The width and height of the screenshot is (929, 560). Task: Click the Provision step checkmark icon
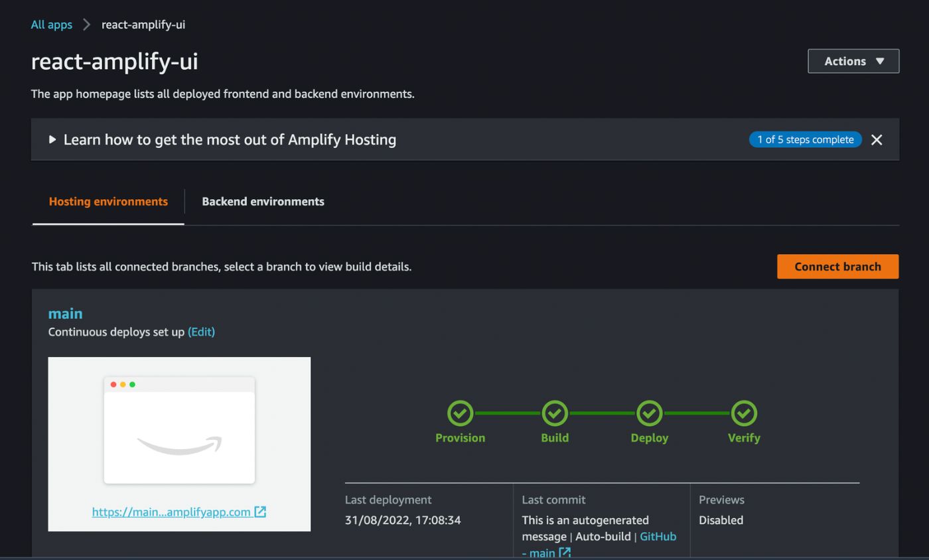tap(460, 413)
